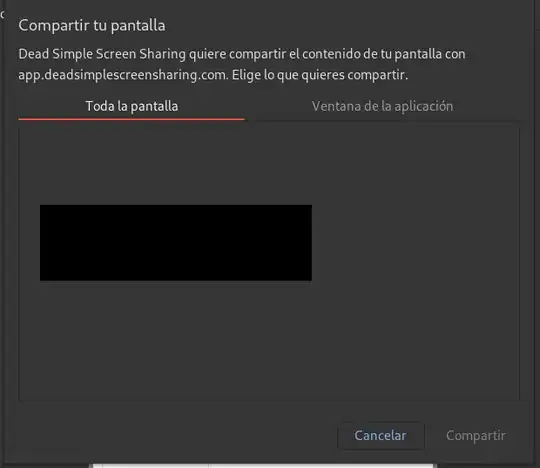Image resolution: width=540 pixels, height=468 pixels.
Task: Click empty header space right of dialog title
Action: (x=344, y=25)
